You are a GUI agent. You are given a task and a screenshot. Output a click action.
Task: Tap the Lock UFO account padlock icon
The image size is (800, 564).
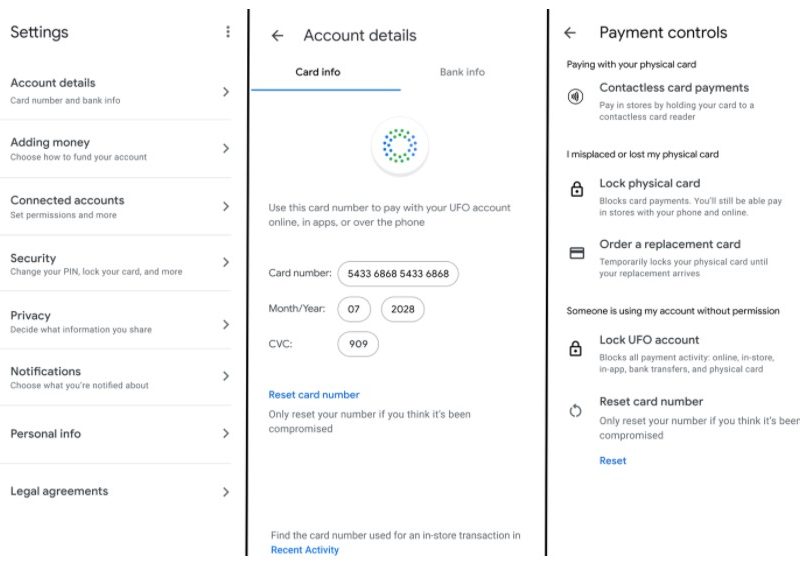tap(576, 349)
